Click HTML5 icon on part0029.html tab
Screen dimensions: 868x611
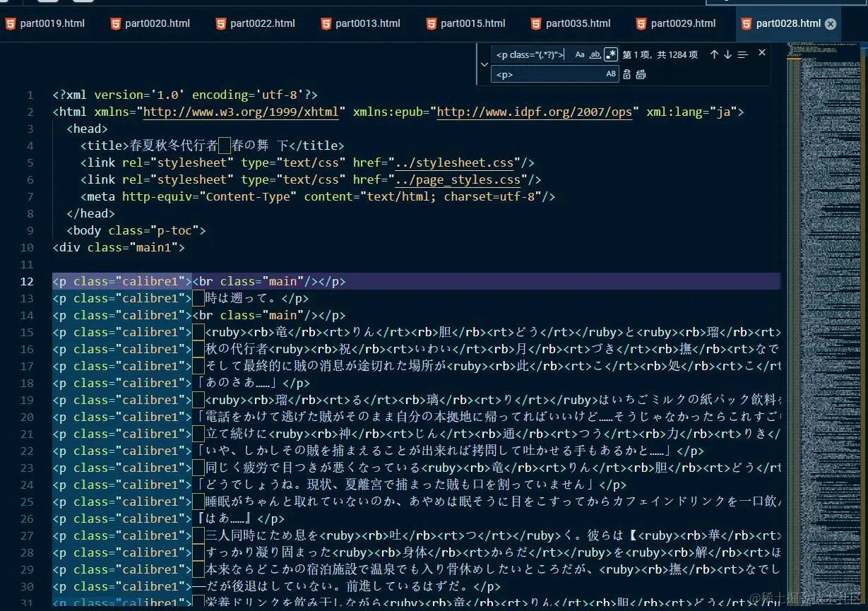pyautogui.click(x=641, y=24)
